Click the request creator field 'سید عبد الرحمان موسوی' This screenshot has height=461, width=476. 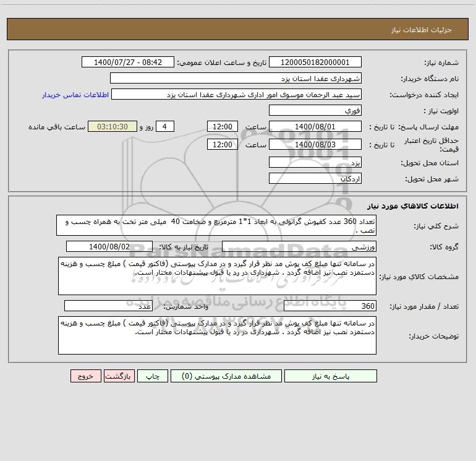pos(237,94)
